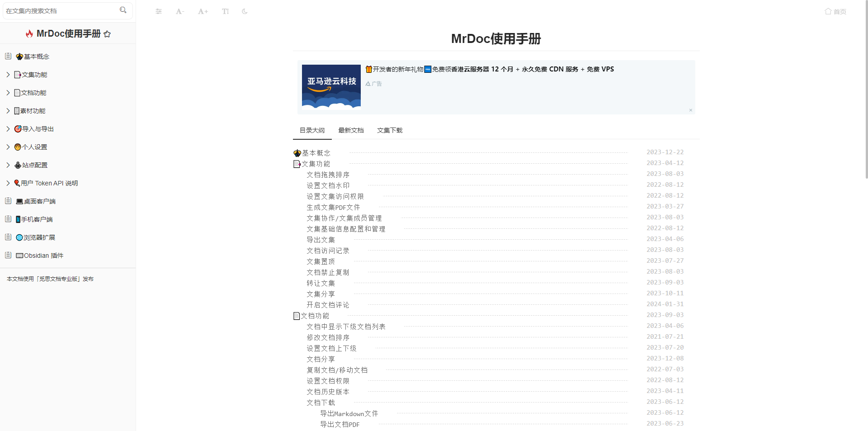This screenshot has width=868, height=431.
Task: Open 站点配置 sidebar entry
Action: [31, 165]
